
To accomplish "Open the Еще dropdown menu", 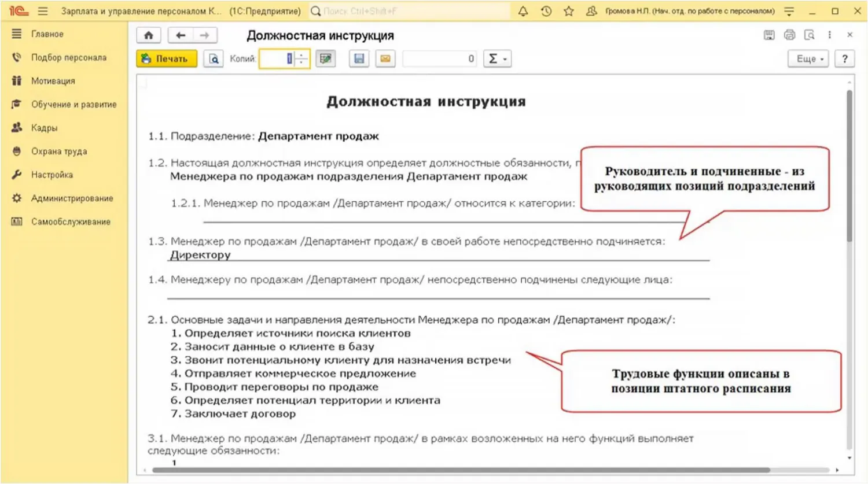I will [808, 58].
